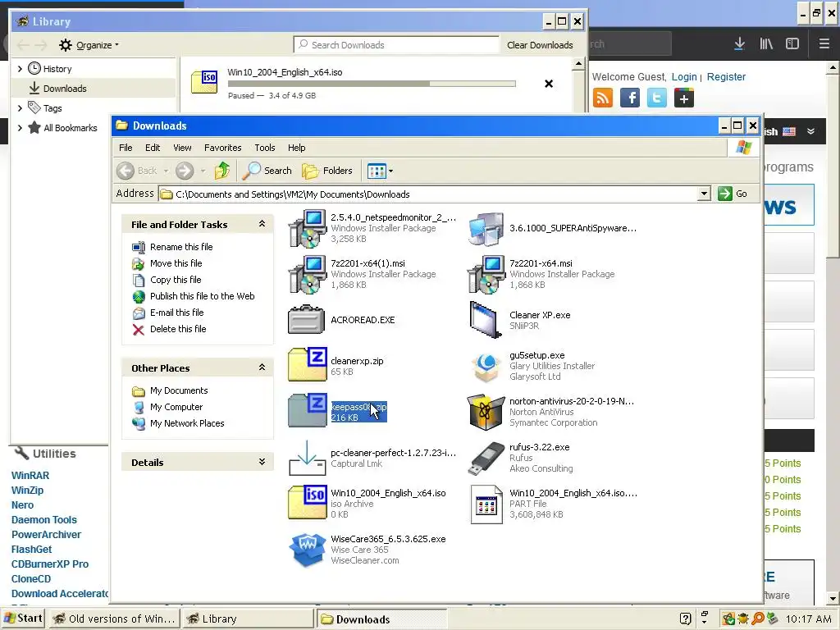Switch to Old versions of Win taskbar button

tap(114, 619)
